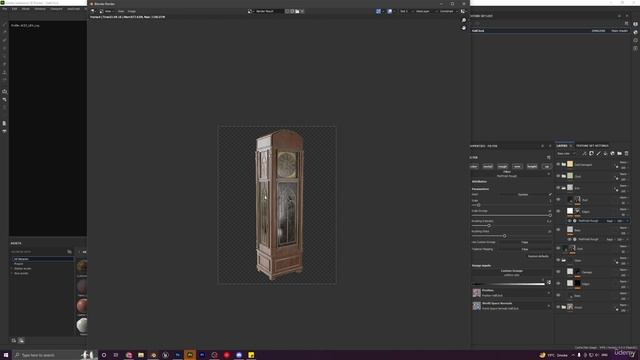Image resolution: width=640 pixels, height=360 pixels.
Task: Click the MatFinish Rough filter selector button
Action: coord(507,174)
